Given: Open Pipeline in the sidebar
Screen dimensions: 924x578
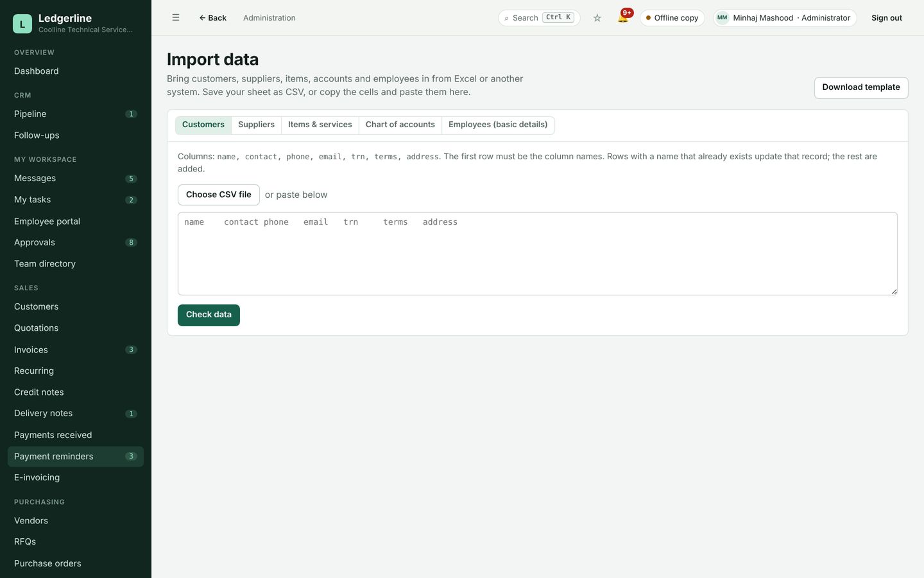Looking at the screenshot, I should tap(76, 114).
